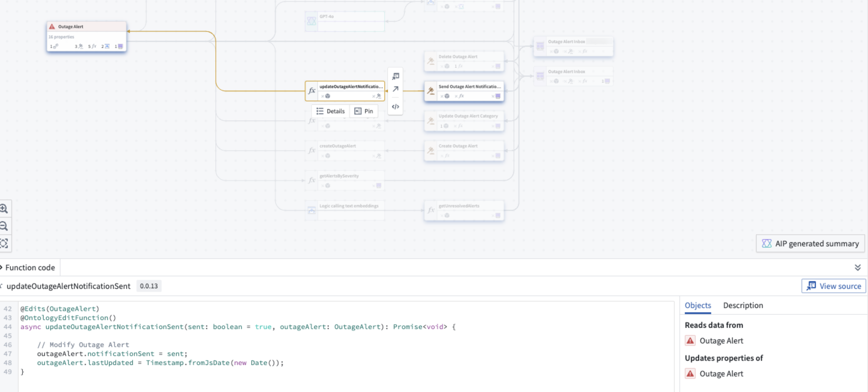Click the code </> icon in floating toolbar
The height and width of the screenshot is (392, 868).
point(395,107)
